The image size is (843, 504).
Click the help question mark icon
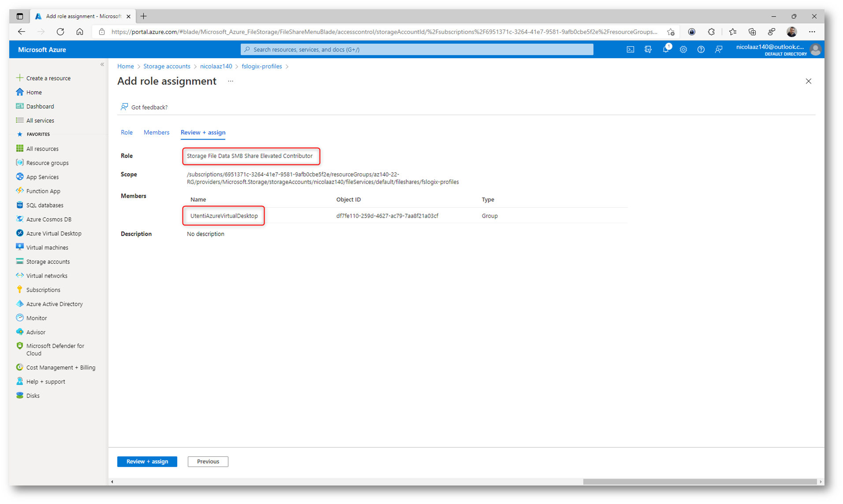pyautogui.click(x=701, y=49)
